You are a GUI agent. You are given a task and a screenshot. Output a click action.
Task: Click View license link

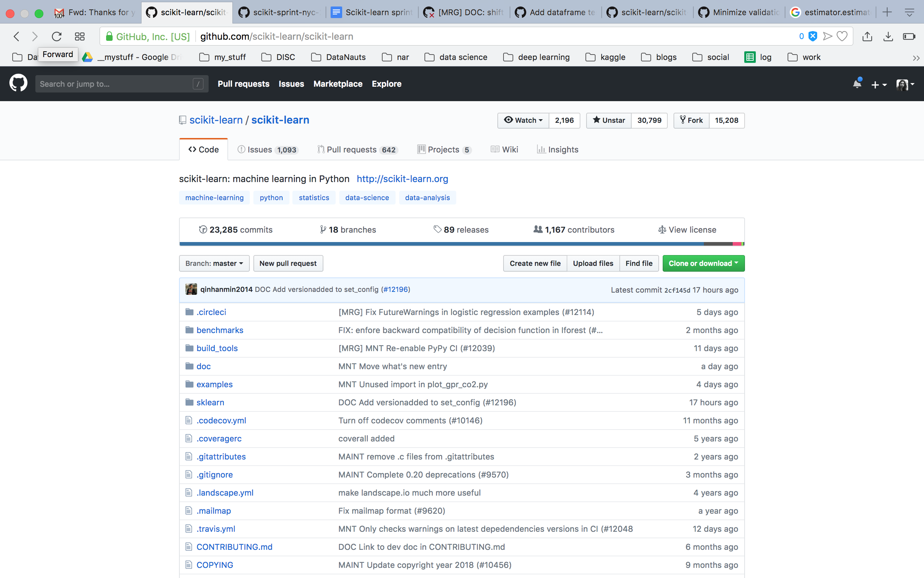(x=687, y=230)
